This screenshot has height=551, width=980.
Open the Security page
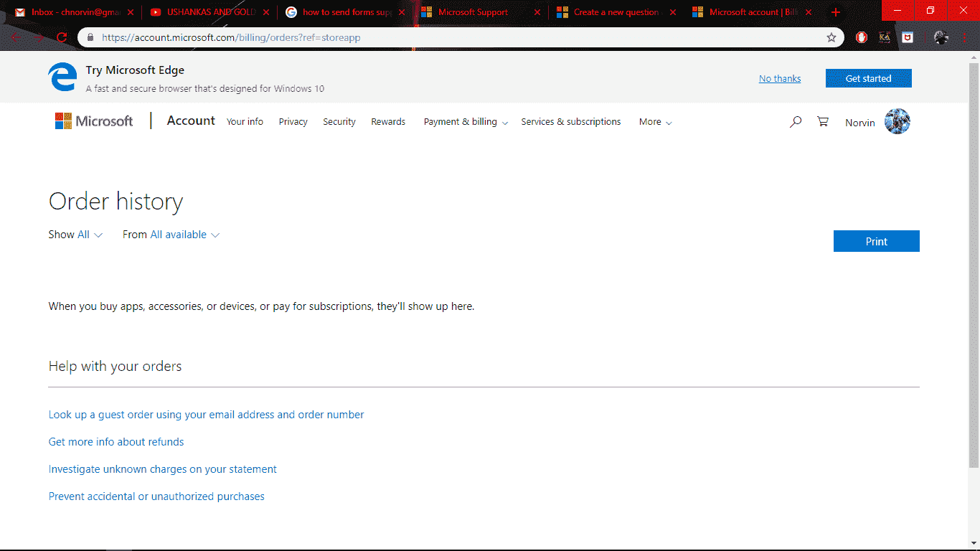(339, 122)
